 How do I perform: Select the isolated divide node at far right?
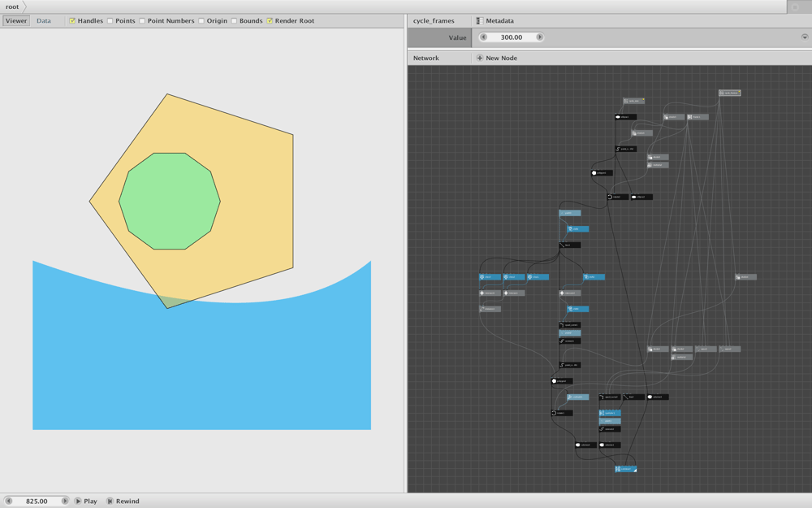click(745, 277)
